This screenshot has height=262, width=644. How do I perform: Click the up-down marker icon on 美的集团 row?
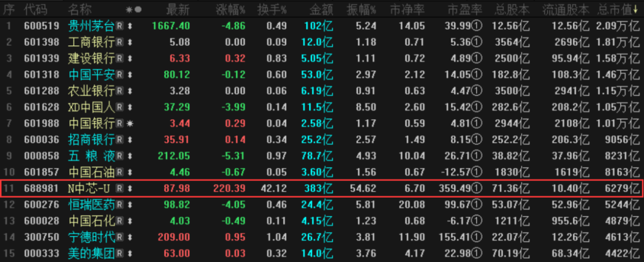pos(129,253)
